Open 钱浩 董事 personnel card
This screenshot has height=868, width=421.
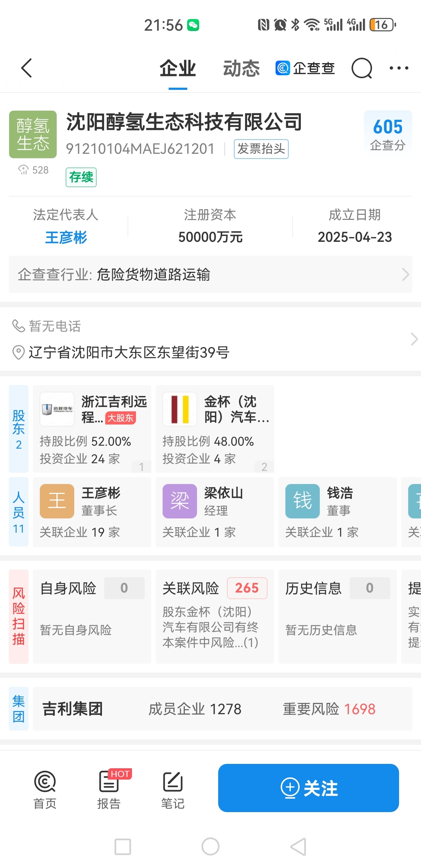point(338,512)
